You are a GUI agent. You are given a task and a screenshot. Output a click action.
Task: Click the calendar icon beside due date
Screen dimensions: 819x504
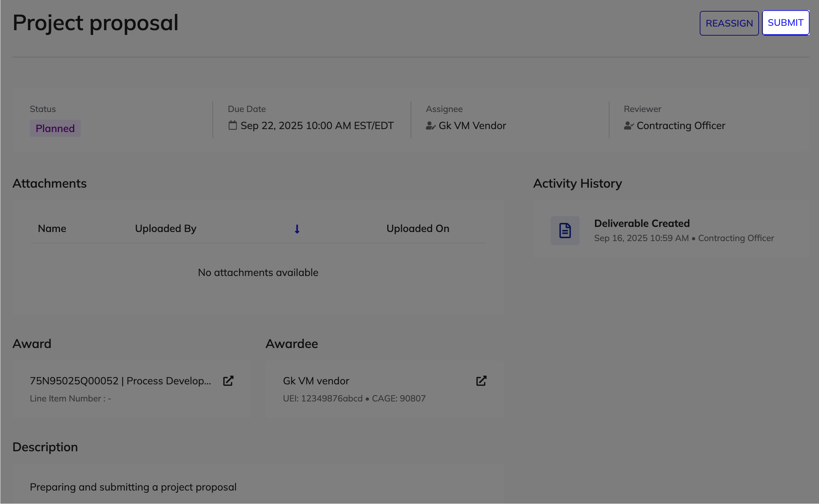(x=232, y=125)
